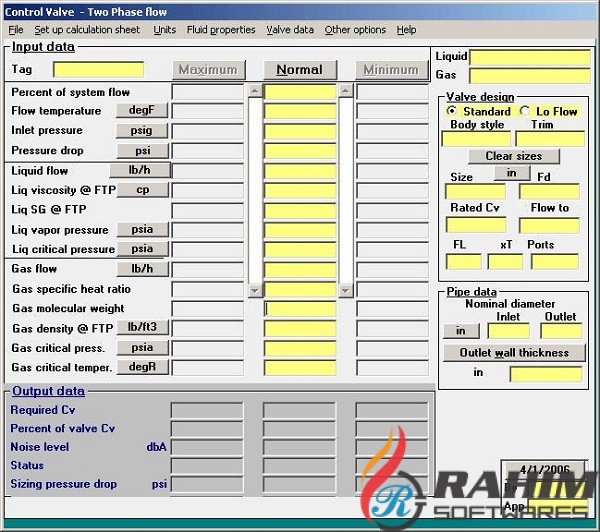Click the Outlet wall thickness button
This screenshot has height=532, width=600.
tap(513, 353)
